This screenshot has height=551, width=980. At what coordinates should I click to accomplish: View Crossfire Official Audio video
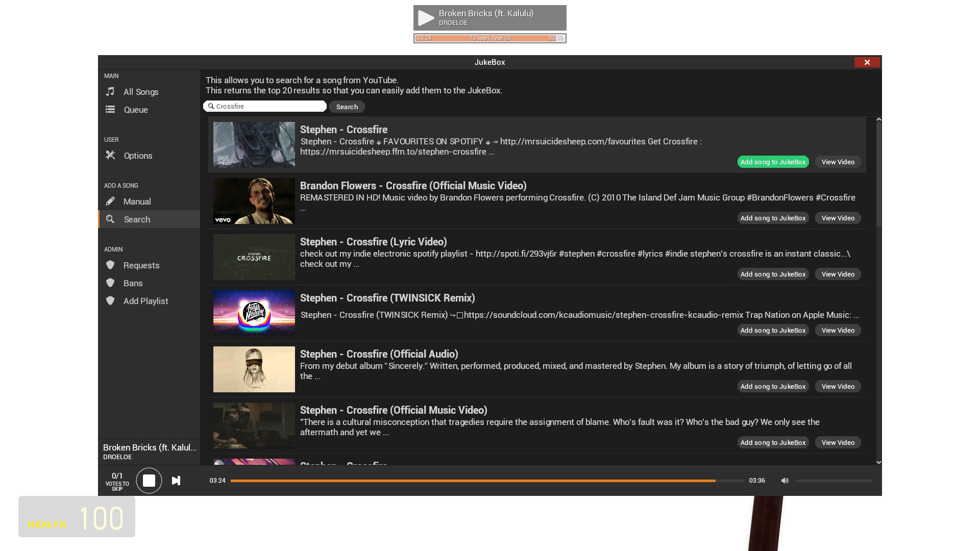pos(838,386)
